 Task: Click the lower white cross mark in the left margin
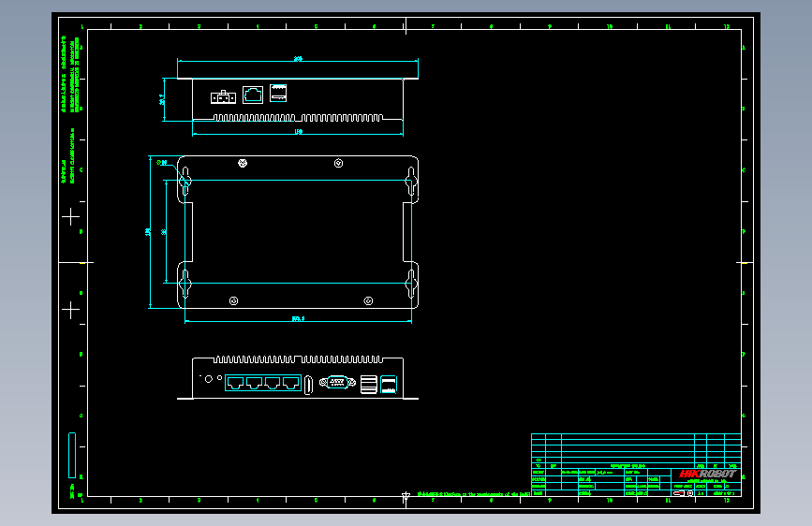point(71,310)
